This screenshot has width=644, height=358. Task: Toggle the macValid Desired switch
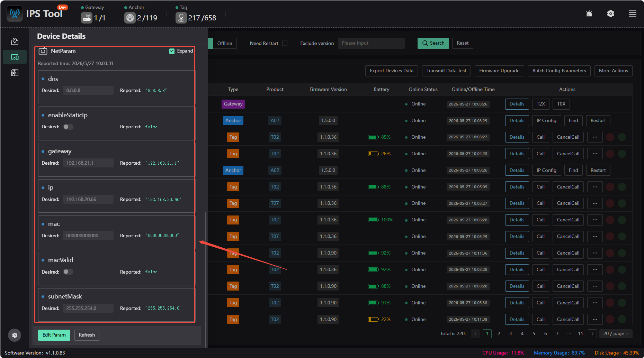68,272
